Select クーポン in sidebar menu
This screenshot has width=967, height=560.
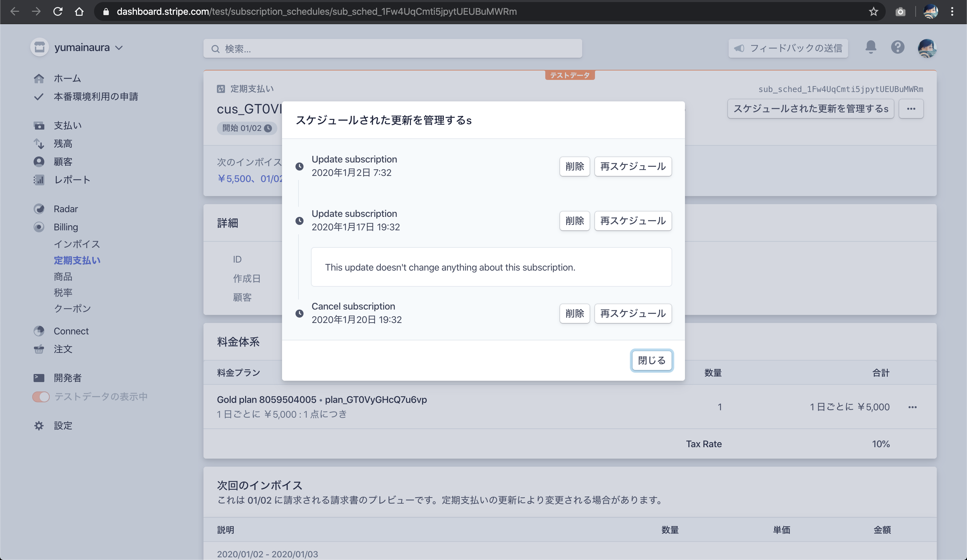(72, 309)
